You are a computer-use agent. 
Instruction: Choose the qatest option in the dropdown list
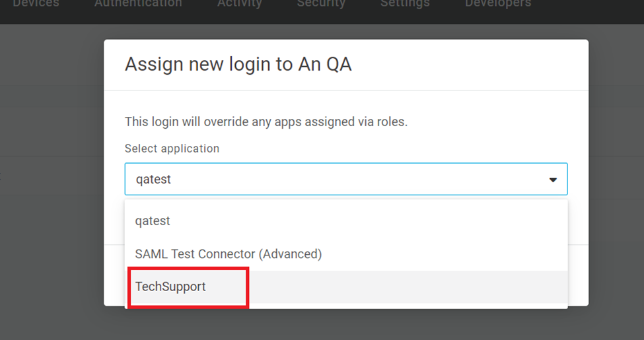click(153, 221)
